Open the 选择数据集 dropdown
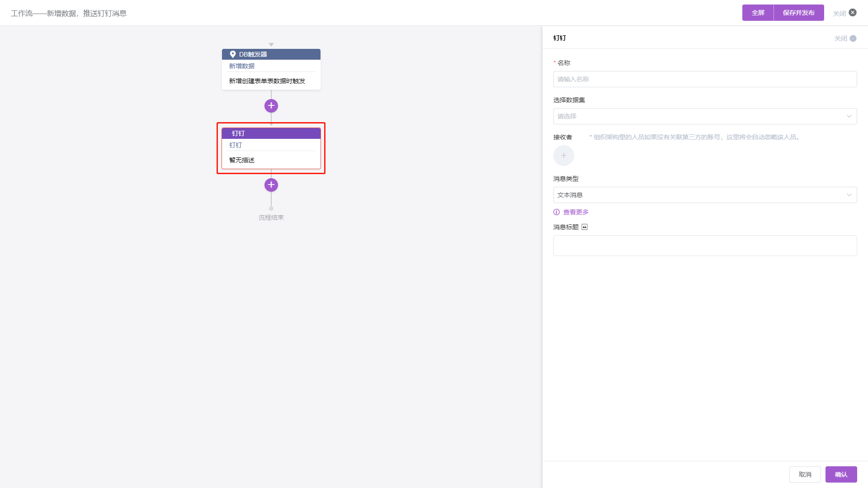 click(704, 116)
